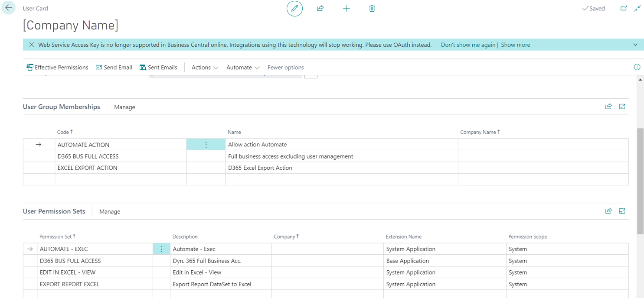
Task: Sort by Permission Set column header
Action: click(x=56, y=236)
